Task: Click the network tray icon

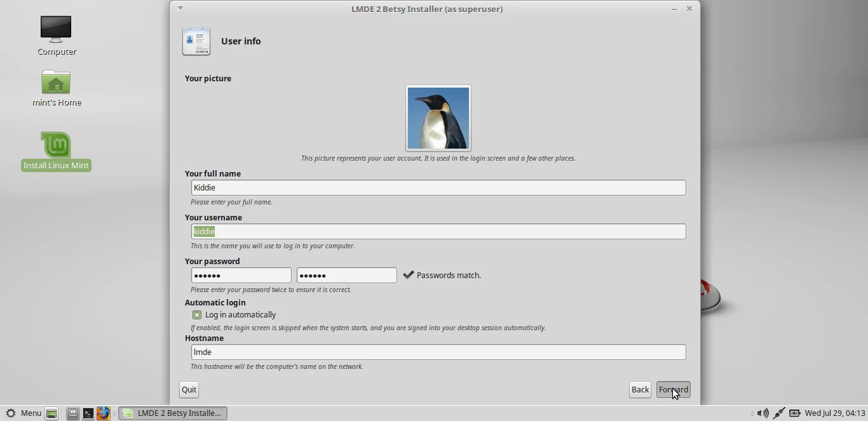Action: pyautogui.click(x=780, y=413)
